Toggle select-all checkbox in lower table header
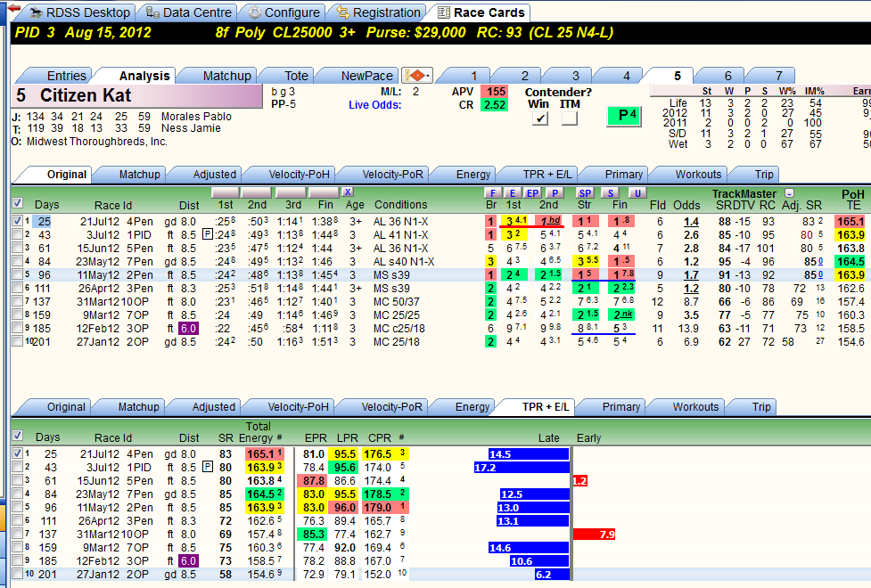Image resolution: width=871 pixels, height=588 pixels. (18, 436)
